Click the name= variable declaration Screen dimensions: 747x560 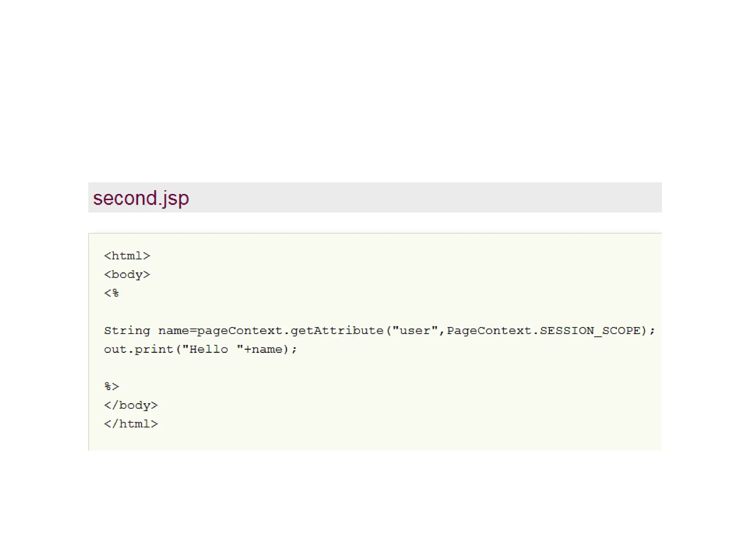tap(177, 331)
